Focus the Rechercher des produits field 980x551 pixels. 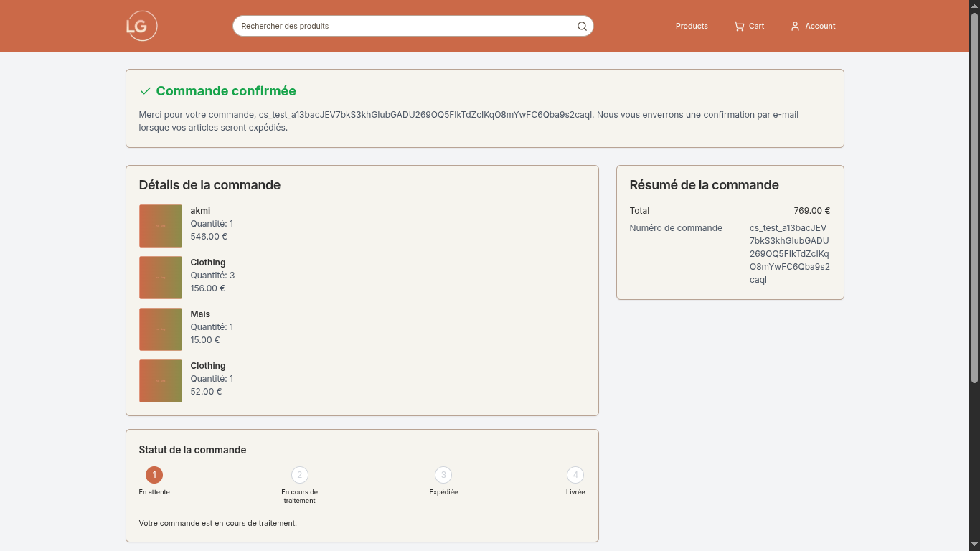pyautogui.click(x=405, y=26)
